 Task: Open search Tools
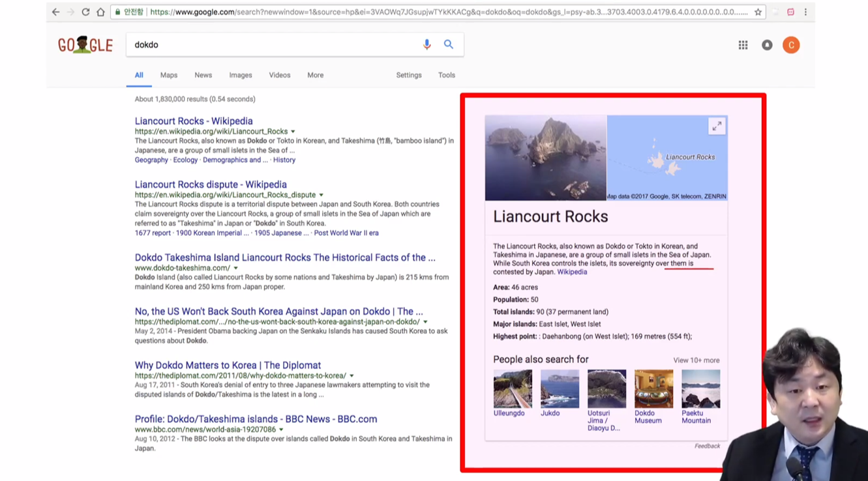pos(447,75)
